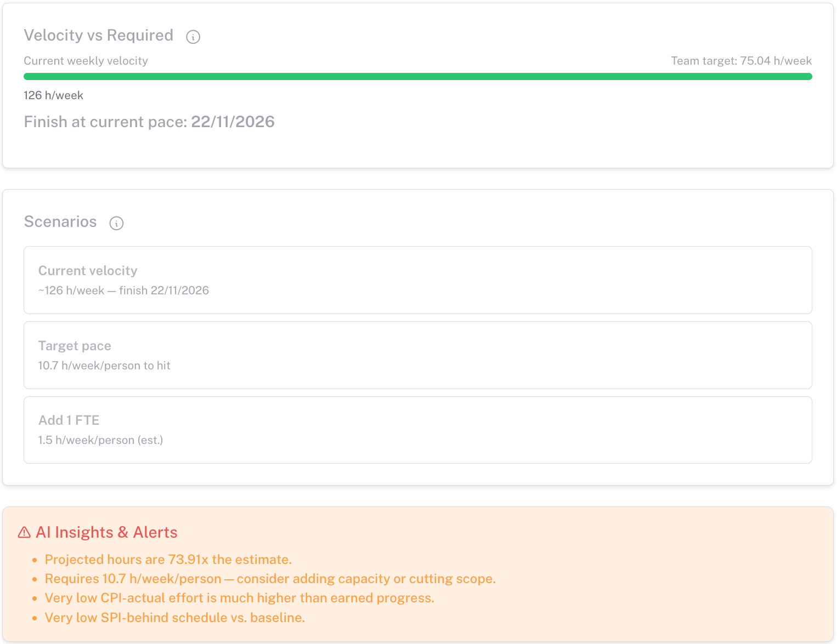This screenshot has width=837, height=644.
Task: Click the info icon beside Velocity vs Required
Action: (x=193, y=37)
